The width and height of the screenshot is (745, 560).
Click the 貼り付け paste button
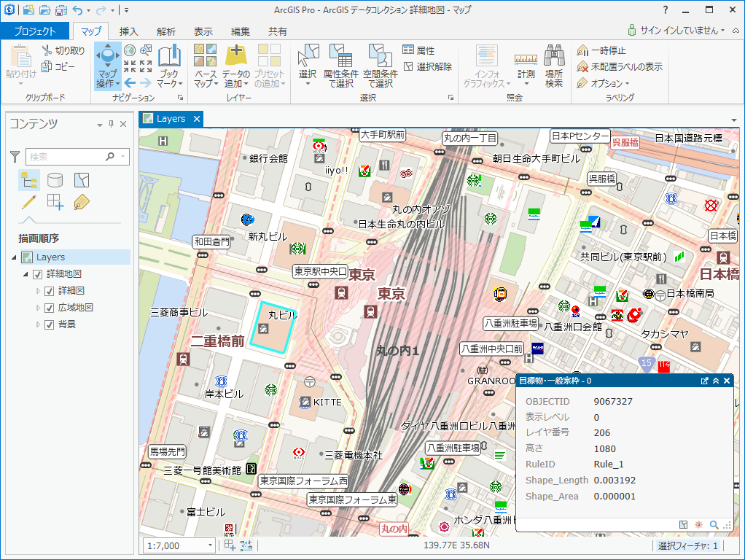(21, 66)
